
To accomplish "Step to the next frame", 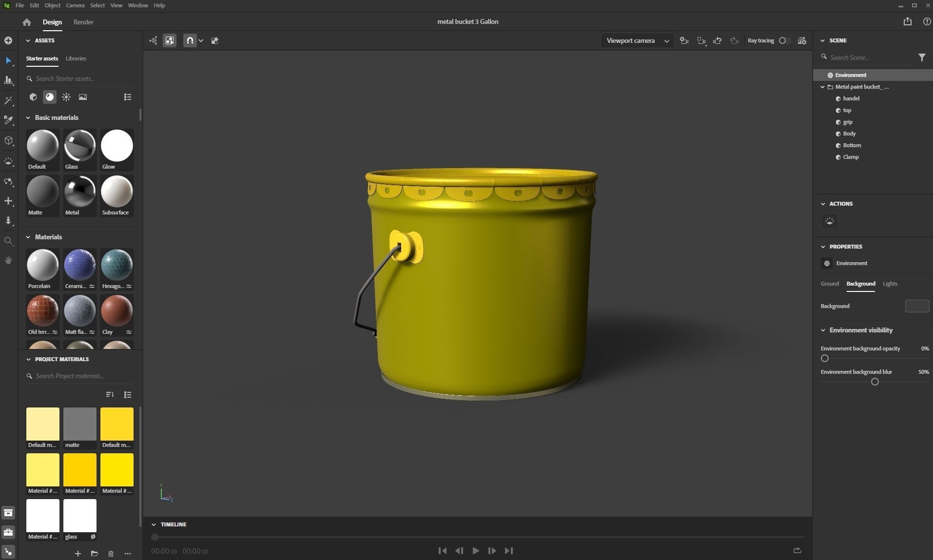I will pyautogui.click(x=492, y=551).
